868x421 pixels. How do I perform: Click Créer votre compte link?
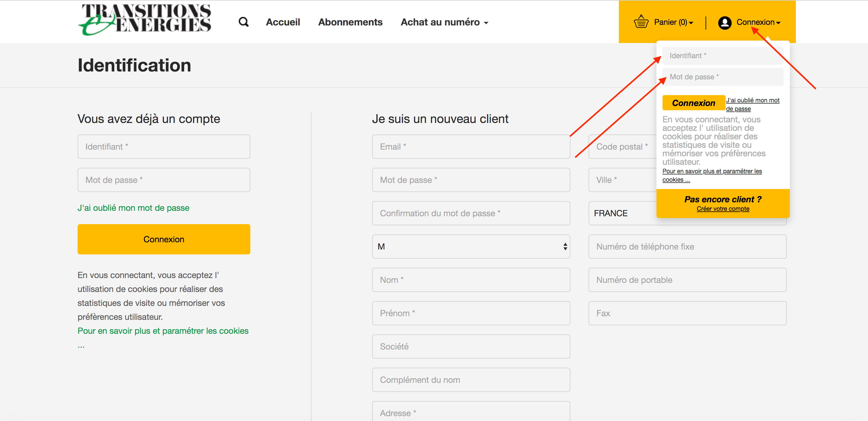(723, 209)
